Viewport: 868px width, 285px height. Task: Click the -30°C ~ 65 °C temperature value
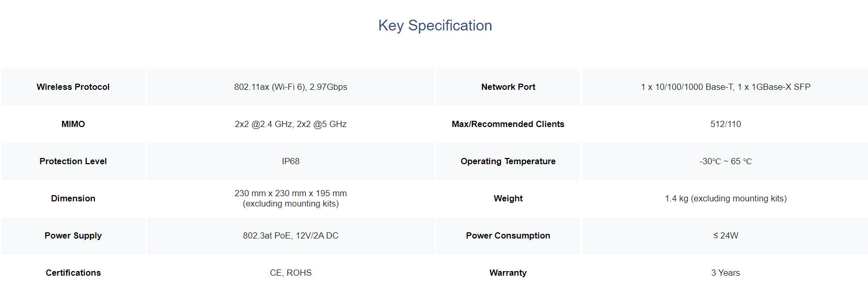[x=725, y=161]
